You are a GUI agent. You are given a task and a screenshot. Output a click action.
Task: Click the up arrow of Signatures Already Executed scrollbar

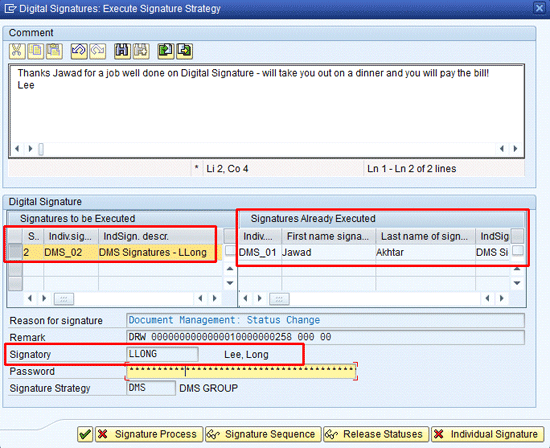pos(517,269)
